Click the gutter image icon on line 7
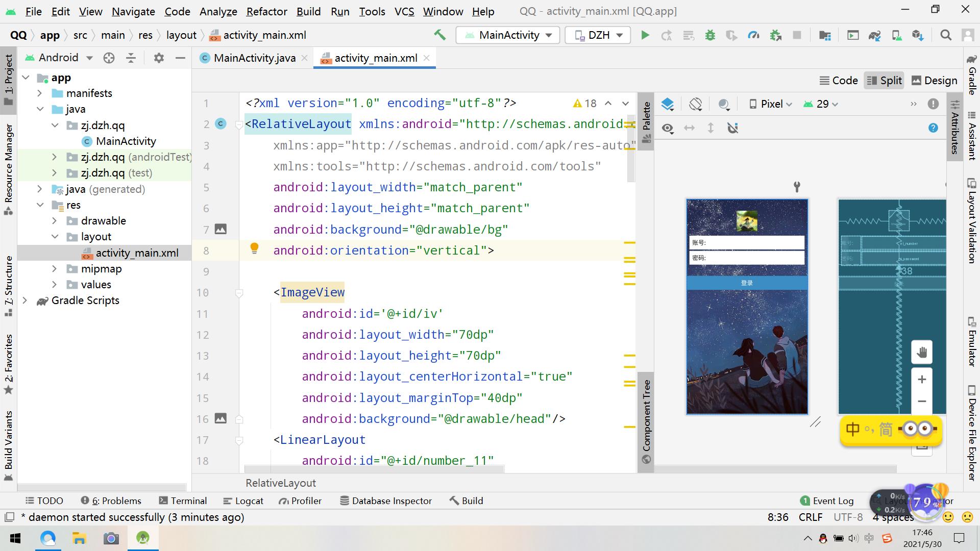The image size is (980, 551). (x=220, y=229)
